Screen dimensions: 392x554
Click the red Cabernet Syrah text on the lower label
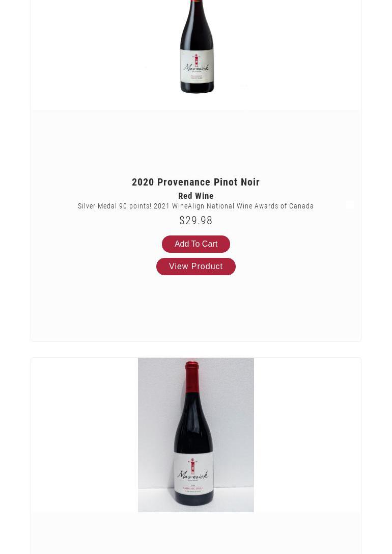[193, 489]
